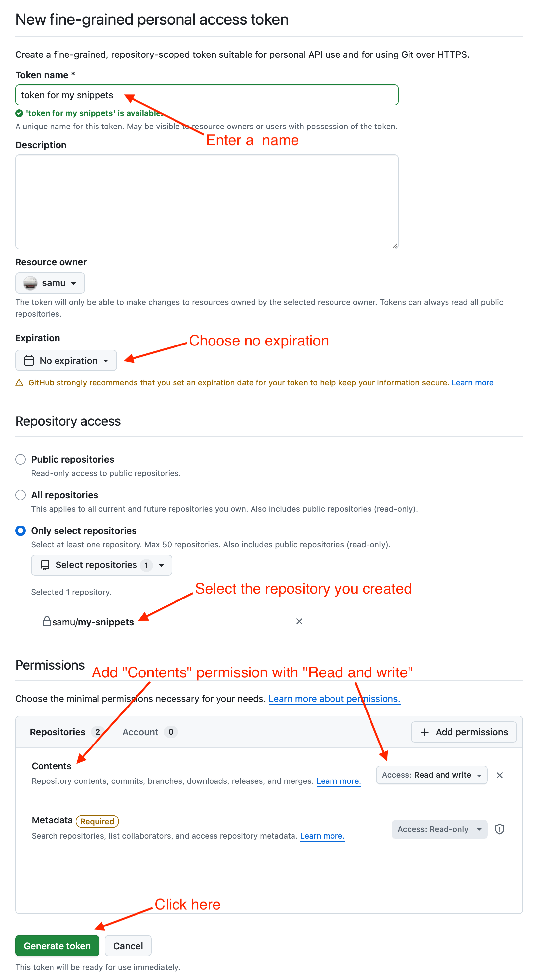Open the Metadata Access Read-only dropdown
Screen dimensions: 545x980
click(x=439, y=829)
